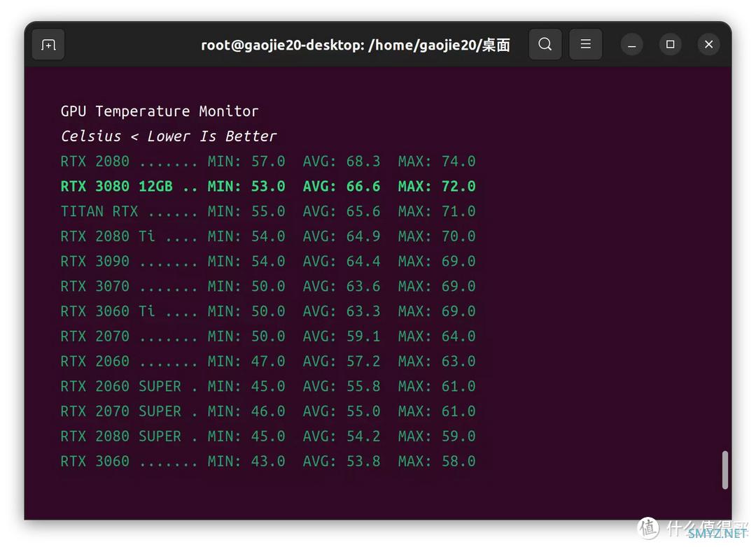Click the MIN value 43.0
Image resolution: width=756 pixels, height=547 pixels.
click(x=268, y=462)
